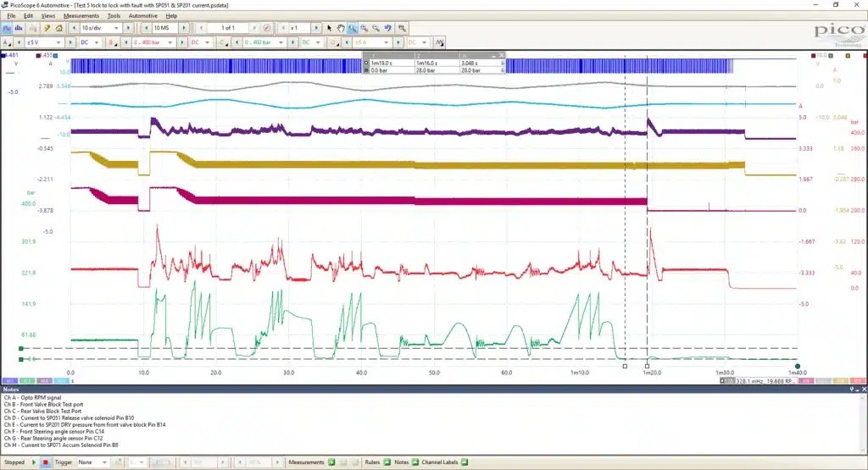Image resolution: width=868 pixels, height=470 pixels.
Task: Switch to Spectrum mode icon
Action: [x=19, y=28]
